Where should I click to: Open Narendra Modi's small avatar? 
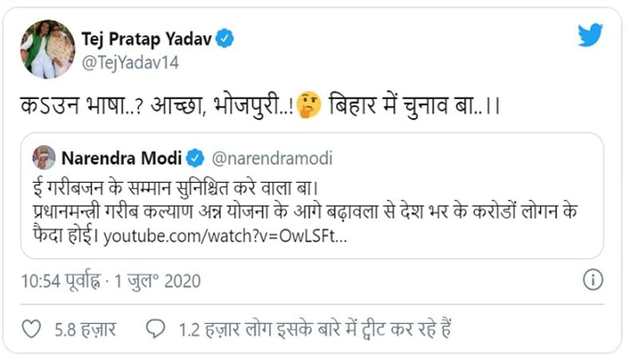44,158
